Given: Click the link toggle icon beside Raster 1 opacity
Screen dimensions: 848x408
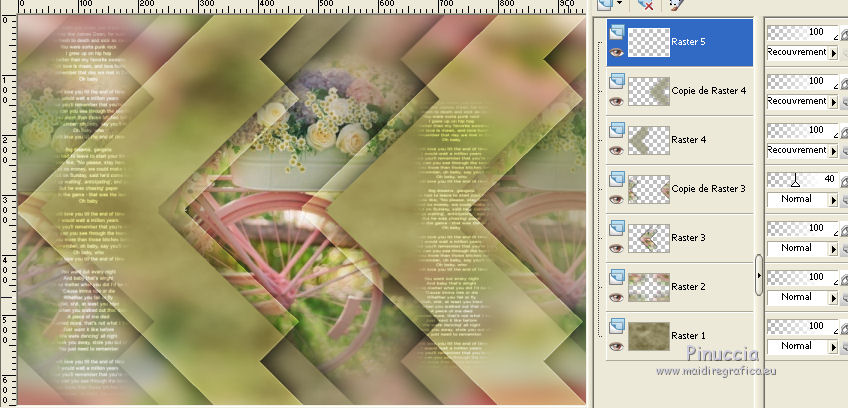Looking at the screenshot, I should (844, 327).
